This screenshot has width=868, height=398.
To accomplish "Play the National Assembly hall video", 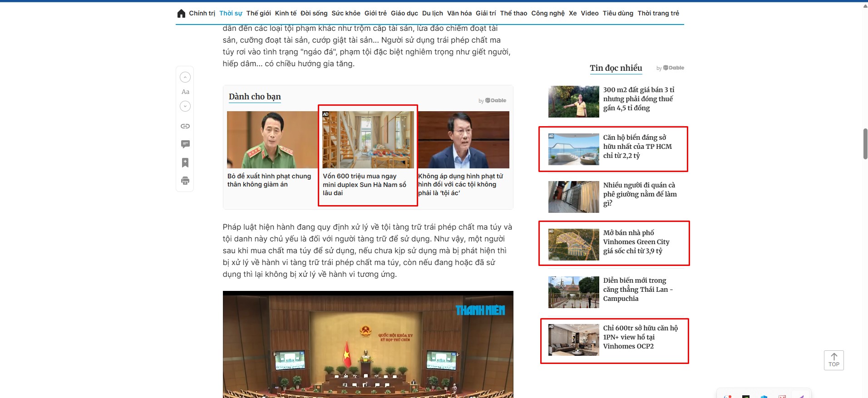I will [368, 344].
